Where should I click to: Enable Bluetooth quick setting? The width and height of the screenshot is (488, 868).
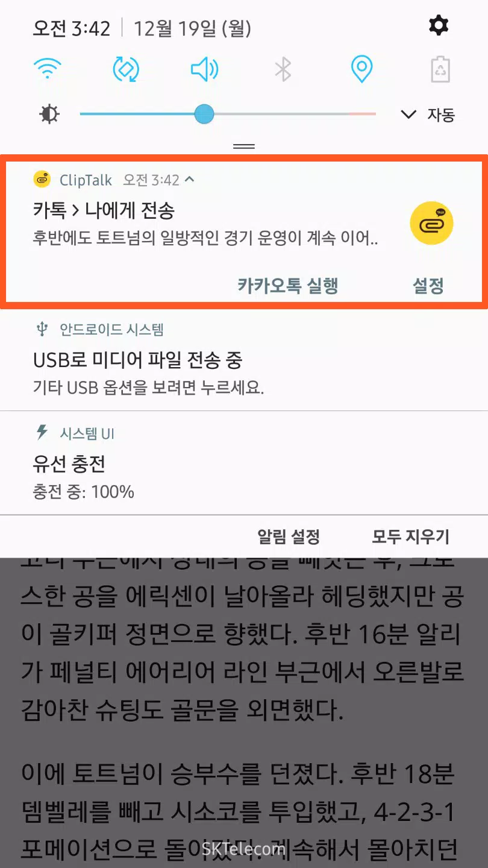click(283, 70)
